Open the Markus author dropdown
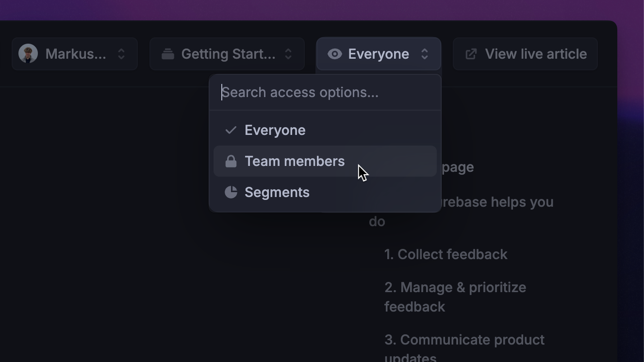Screen dimensions: 644x362 pyautogui.click(x=74, y=54)
